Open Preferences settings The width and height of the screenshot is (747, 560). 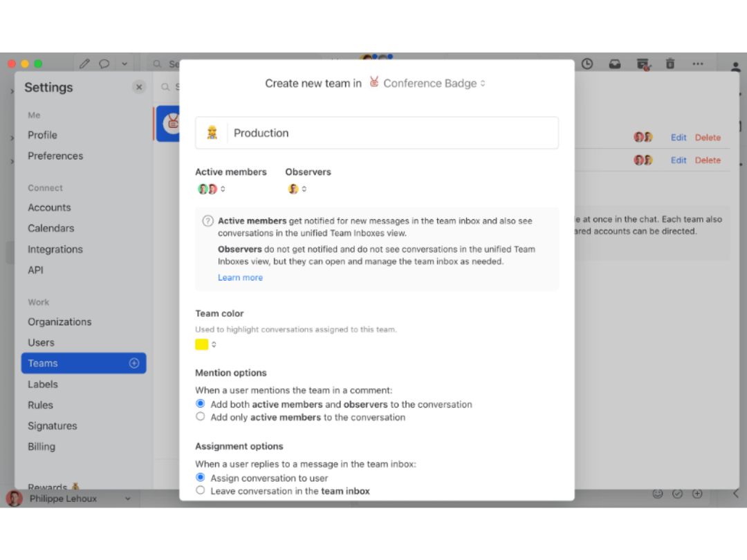tap(55, 156)
